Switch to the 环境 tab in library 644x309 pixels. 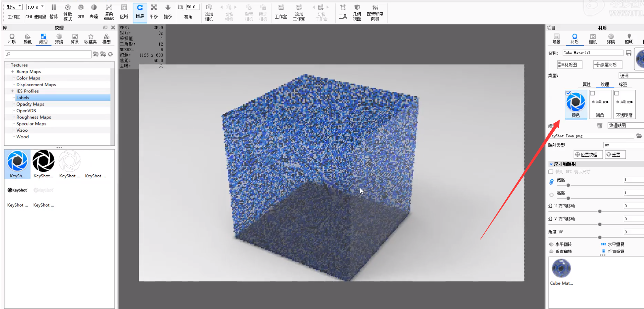pos(59,38)
